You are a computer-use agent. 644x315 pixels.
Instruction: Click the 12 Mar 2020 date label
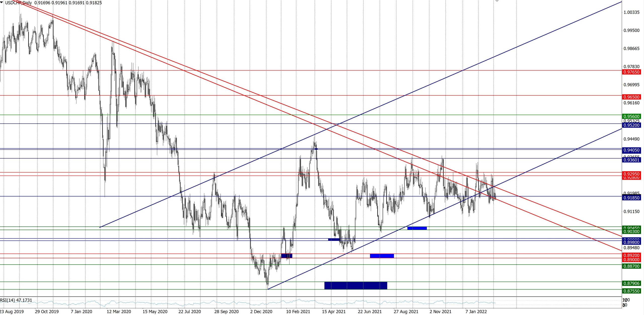pyautogui.click(x=119, y=311)
